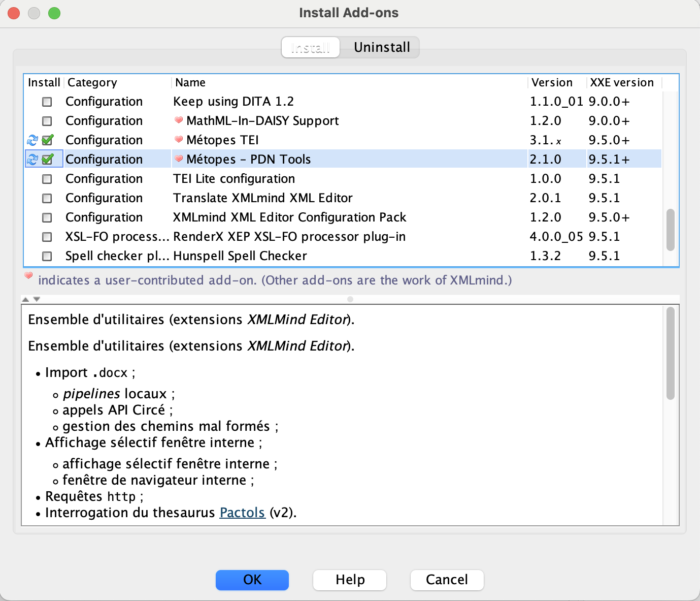
Task: Click the heart icon next to Métopes - PDN Tools
Action: [179, 159]
